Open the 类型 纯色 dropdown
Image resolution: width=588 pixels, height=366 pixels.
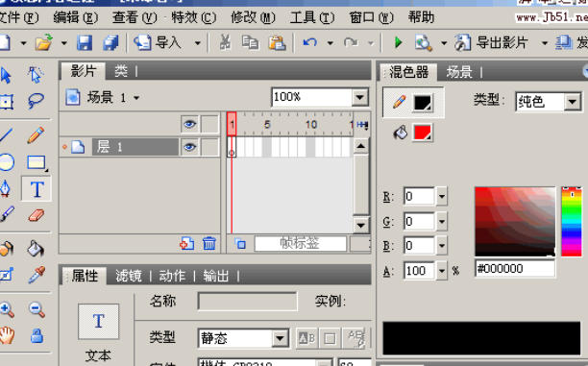(x=573, y=101)
